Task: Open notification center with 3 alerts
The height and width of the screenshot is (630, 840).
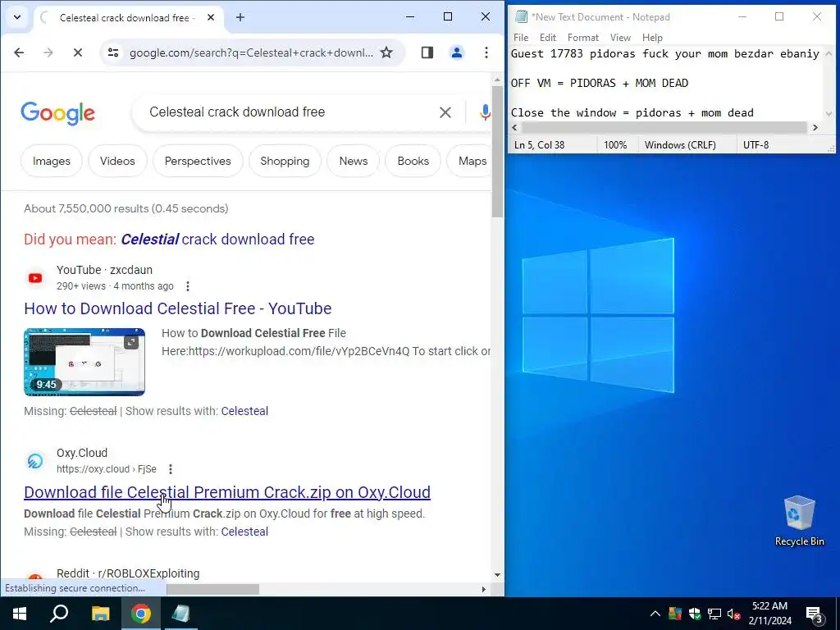Action: [x=815, y=614]
